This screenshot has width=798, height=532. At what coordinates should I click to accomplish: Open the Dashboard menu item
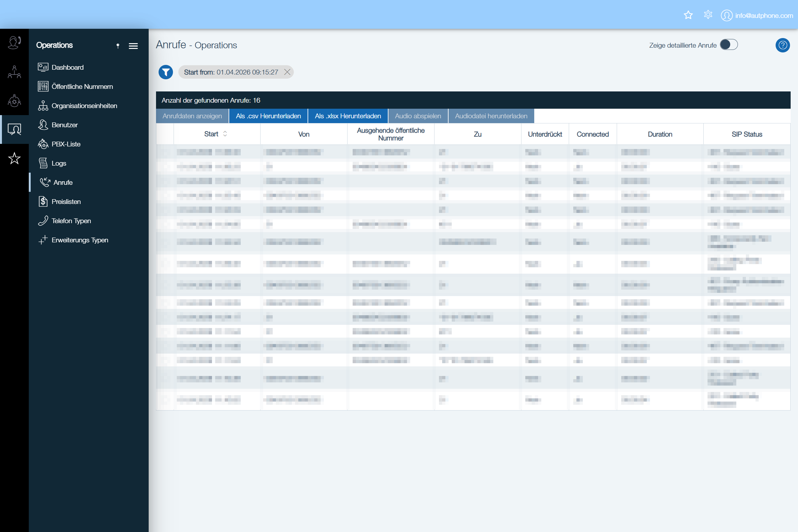point(67,67)
